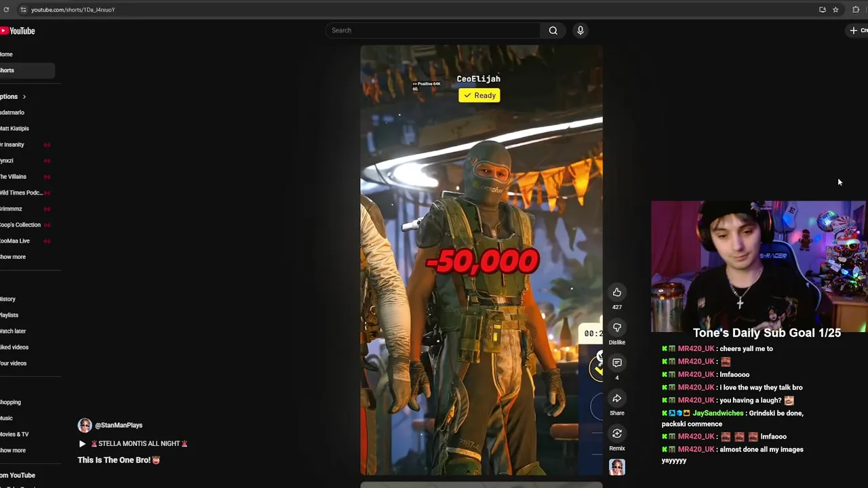Dislike the Short
The width and height of the screenshot is (868, 488).
(x=617, y=327)
